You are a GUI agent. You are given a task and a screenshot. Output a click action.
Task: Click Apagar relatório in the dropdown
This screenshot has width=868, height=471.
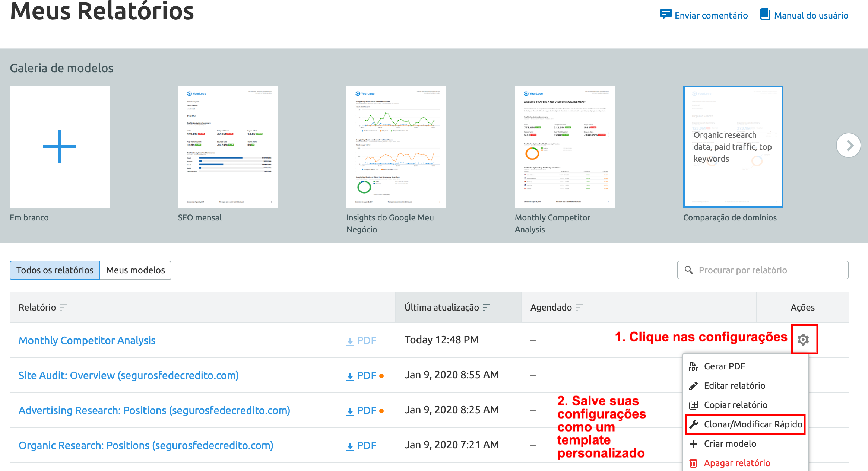click(736, 463)
